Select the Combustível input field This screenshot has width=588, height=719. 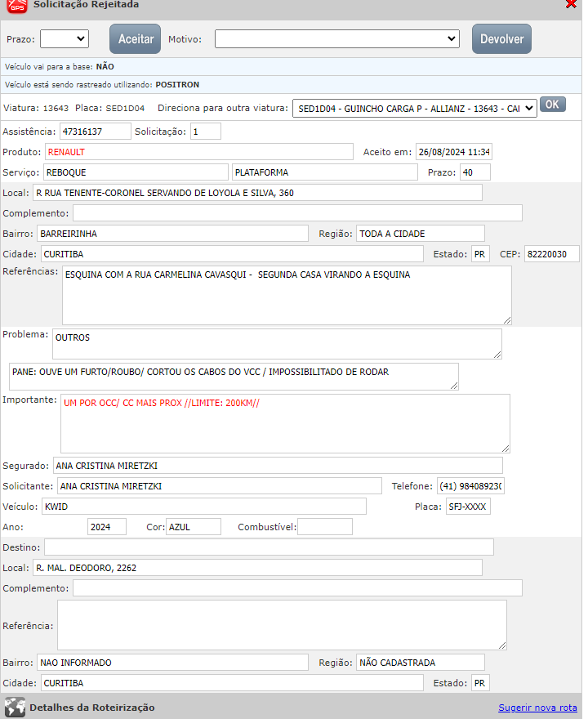tap(325, 527)
